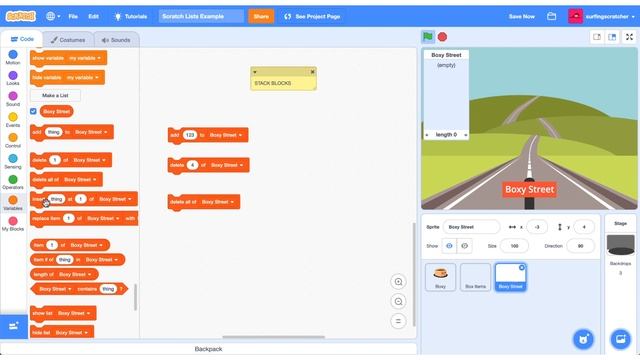Click the Make a List button
The height and width of the screenshot is (360, 640).
click(x=55, y=96)
